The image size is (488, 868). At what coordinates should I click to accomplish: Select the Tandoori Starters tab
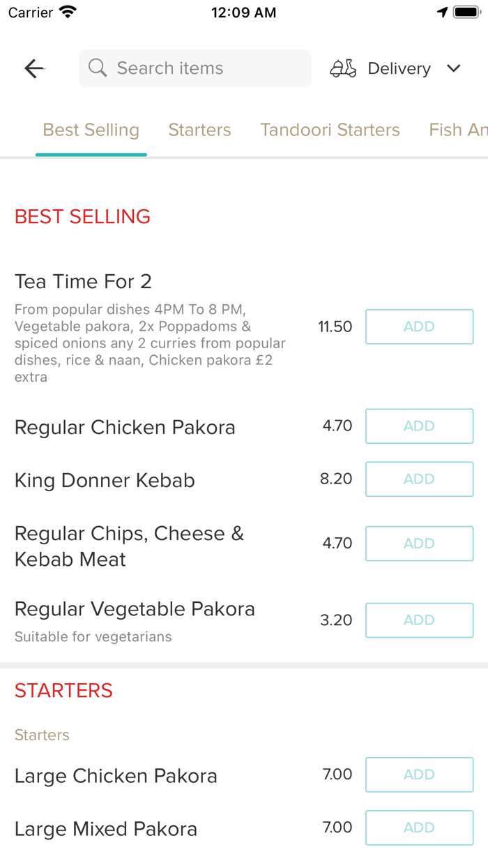click(x=330, y=130)
